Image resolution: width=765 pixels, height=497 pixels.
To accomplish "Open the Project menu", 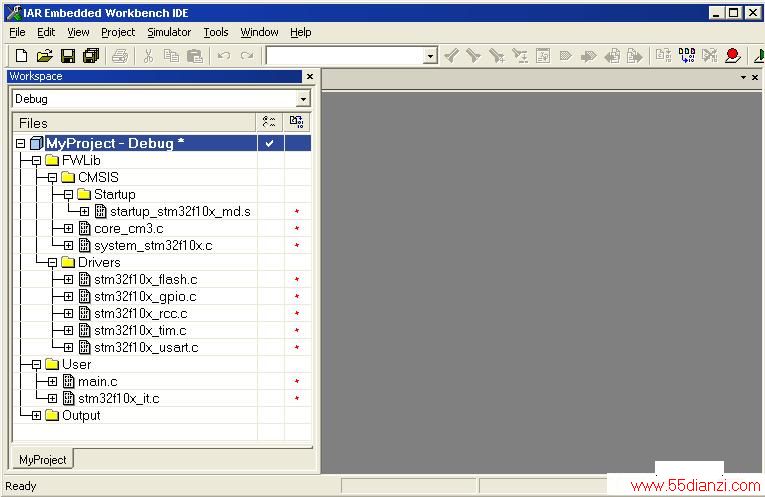I will pos(118,32).
